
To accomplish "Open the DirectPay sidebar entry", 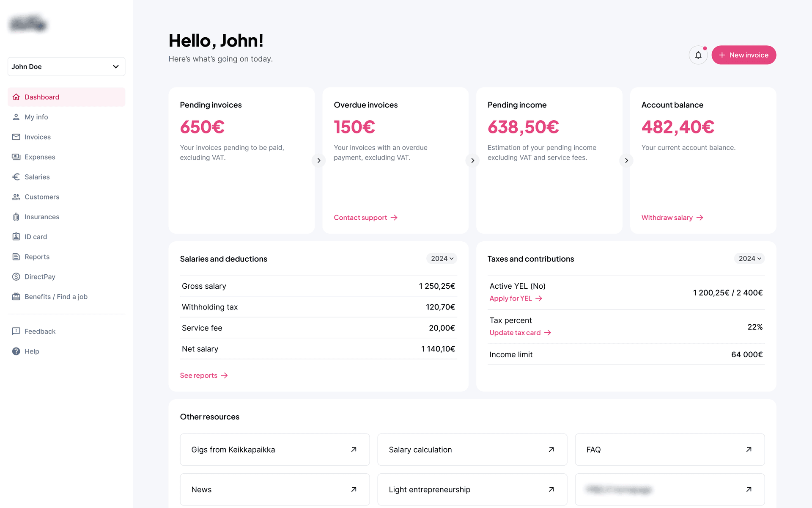I will click(x=39, y=276).
